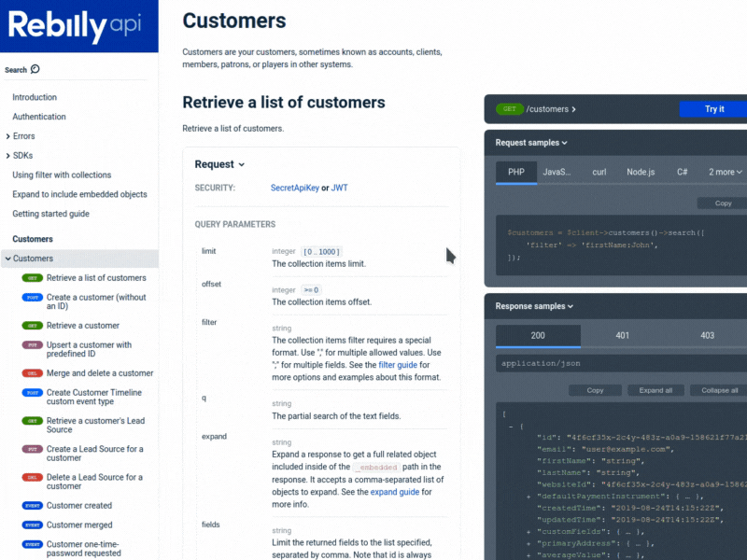Click the 'offset' query parameter name
This screenshot has height=560, width=747.
pyautogui.click(x=212, y=285)
